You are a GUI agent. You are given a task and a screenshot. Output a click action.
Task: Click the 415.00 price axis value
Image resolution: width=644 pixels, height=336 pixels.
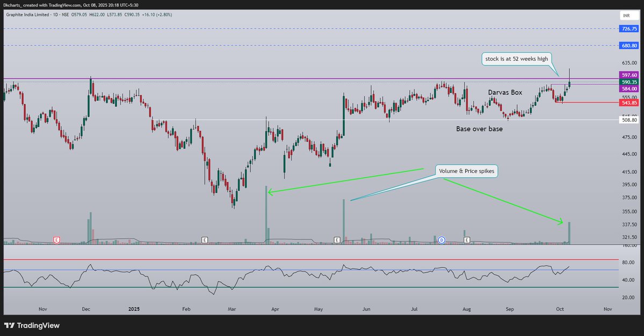click(629, 172)
